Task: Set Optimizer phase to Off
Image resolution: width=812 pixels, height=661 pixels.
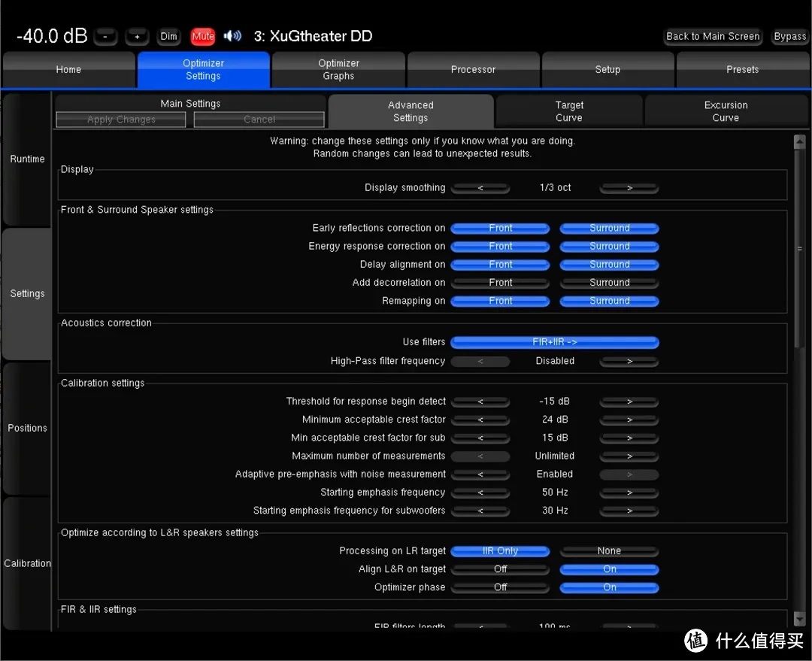Action: pos(500,587)
